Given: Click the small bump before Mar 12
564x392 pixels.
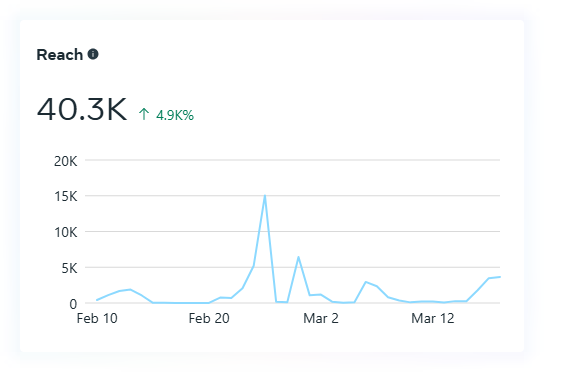Looking at the screenshot, I should pyautogui.click(x=366, y=282).
